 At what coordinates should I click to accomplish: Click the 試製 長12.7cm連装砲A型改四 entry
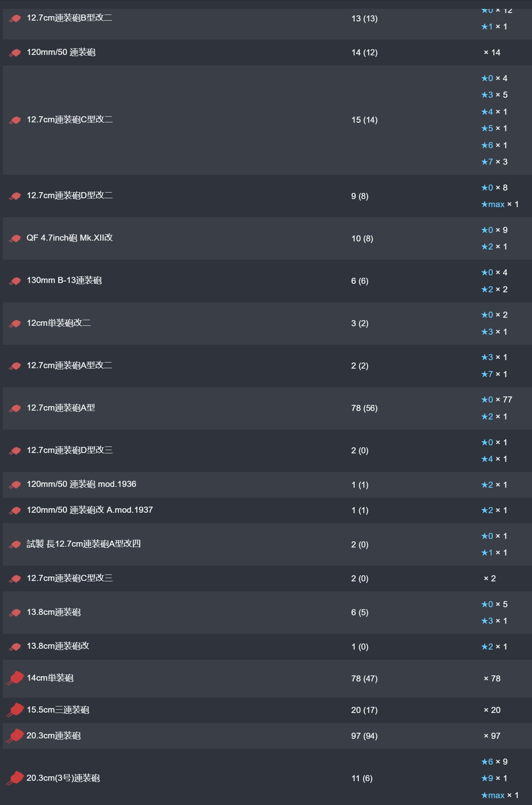click(84, 544)
